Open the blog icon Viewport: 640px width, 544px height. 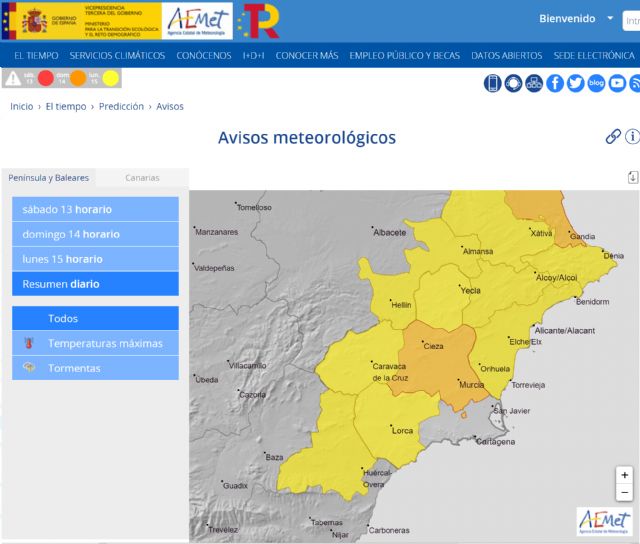[x=596, y=83]
